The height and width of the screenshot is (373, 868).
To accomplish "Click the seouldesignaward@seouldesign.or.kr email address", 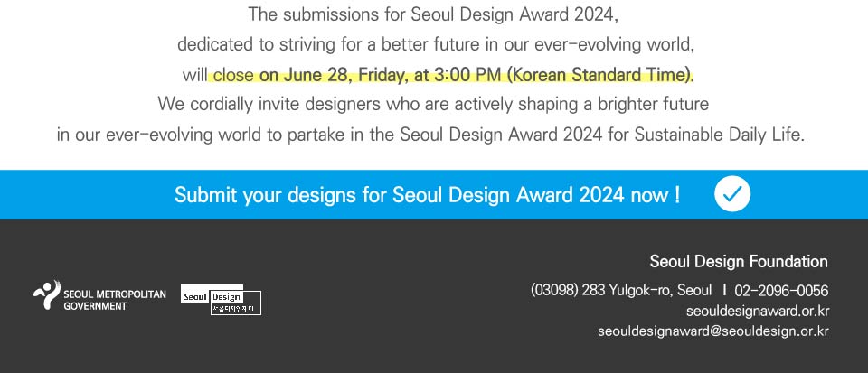I will point(713,331).
